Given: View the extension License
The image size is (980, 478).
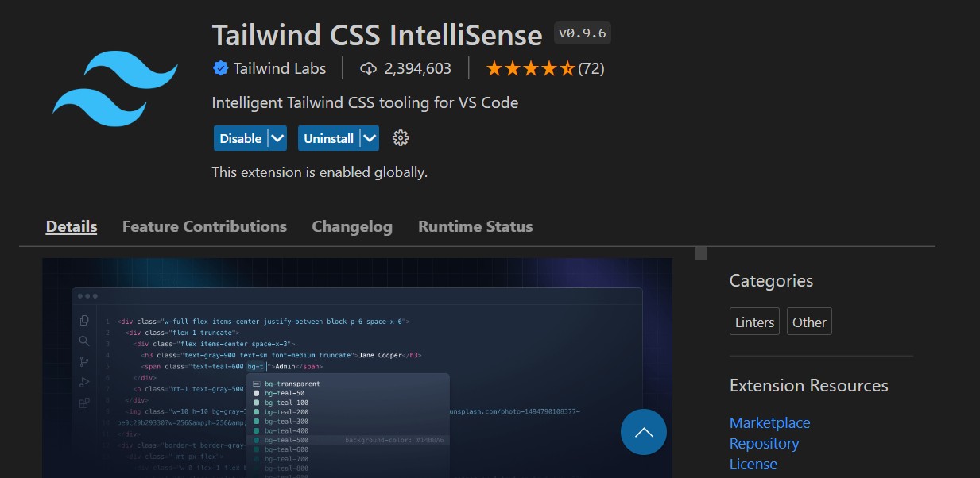Looking at the screenshot, I should click(x=753, y=464).
